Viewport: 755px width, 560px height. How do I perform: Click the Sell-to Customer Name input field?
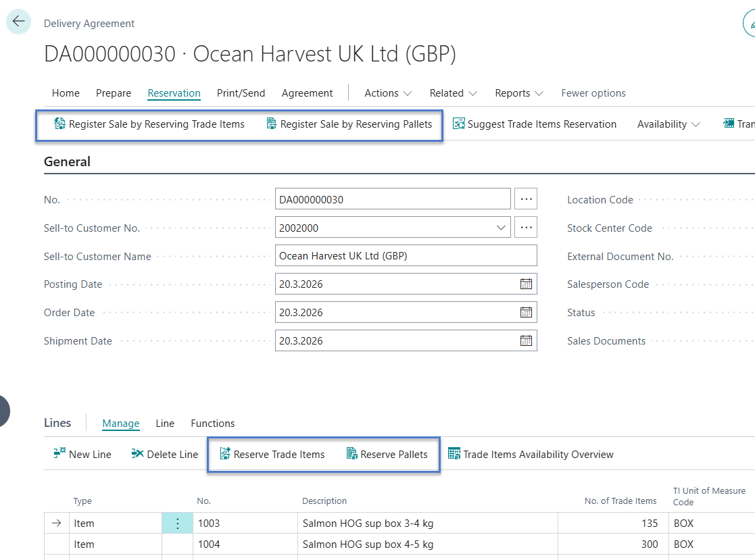click(406, 256)
